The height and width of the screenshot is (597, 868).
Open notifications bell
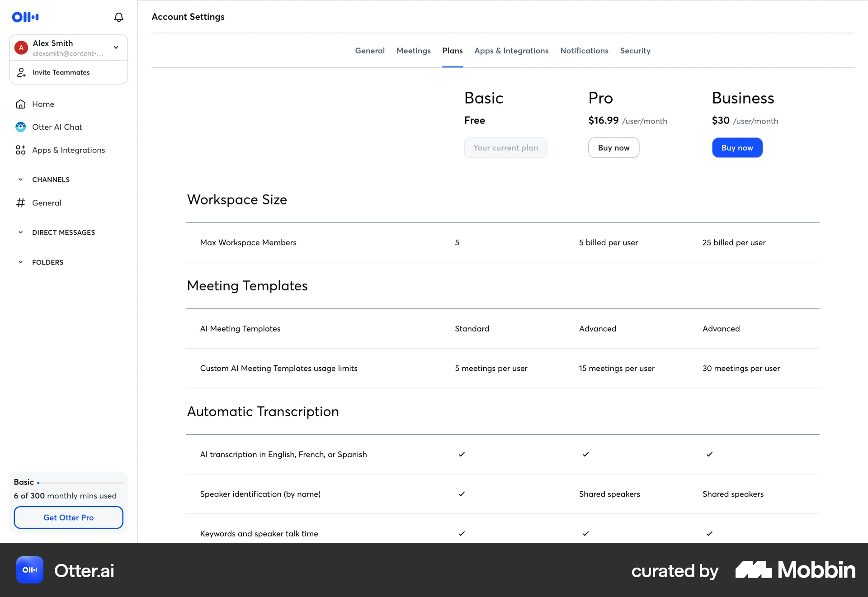[118, 17]
